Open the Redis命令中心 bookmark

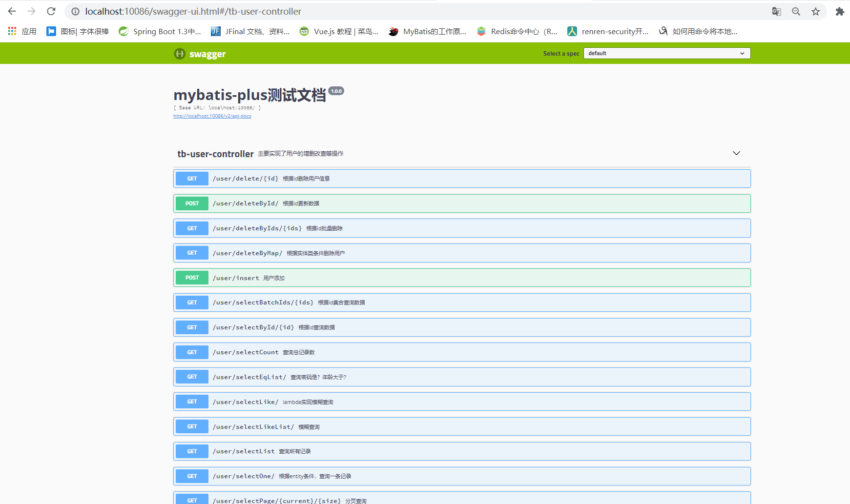tap(517, 31)
